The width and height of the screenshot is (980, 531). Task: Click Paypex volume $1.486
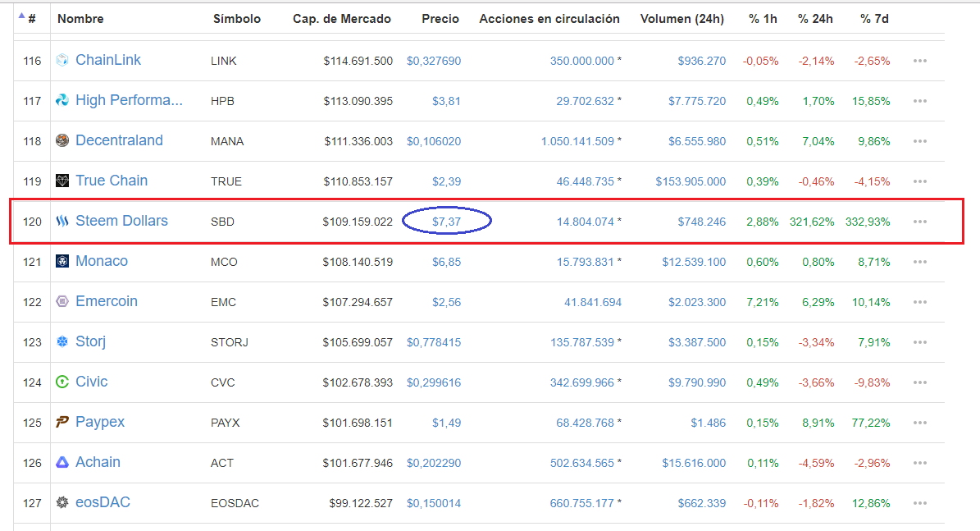pos(708,423)
